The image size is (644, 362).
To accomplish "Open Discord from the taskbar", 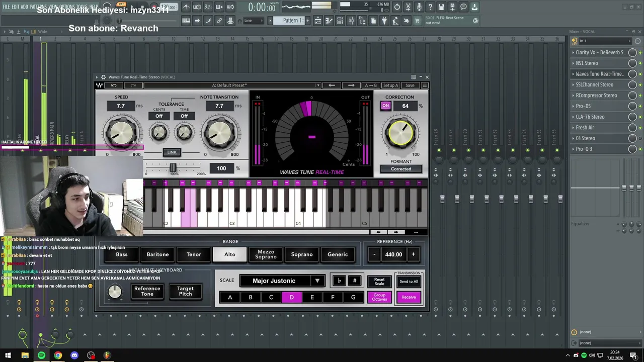I will click(x=74, y=355).
